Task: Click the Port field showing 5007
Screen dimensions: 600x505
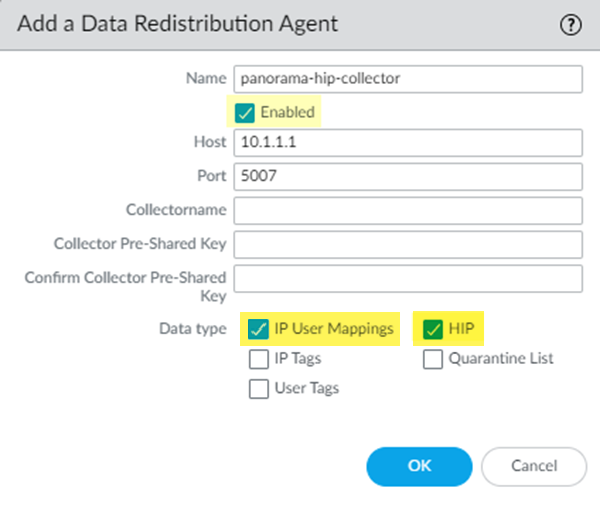Action: [408, 177]
